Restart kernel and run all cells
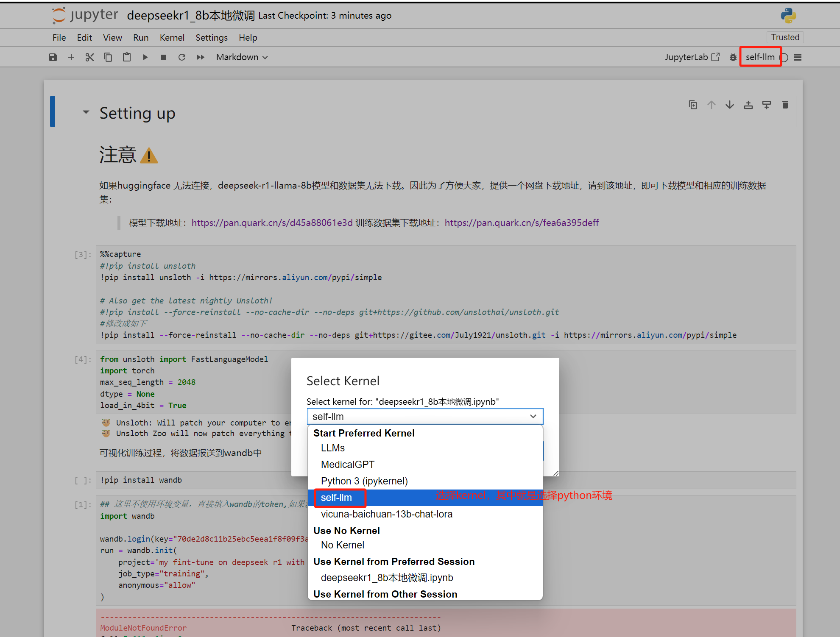Screen dimensions: 840x637 coord(201,57)
